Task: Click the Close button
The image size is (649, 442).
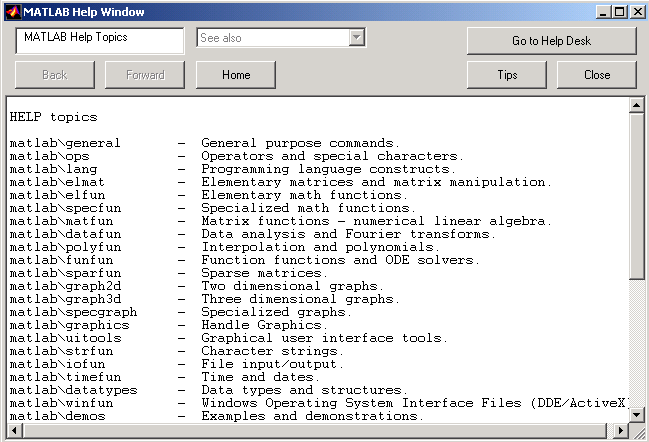Action: 596,74
